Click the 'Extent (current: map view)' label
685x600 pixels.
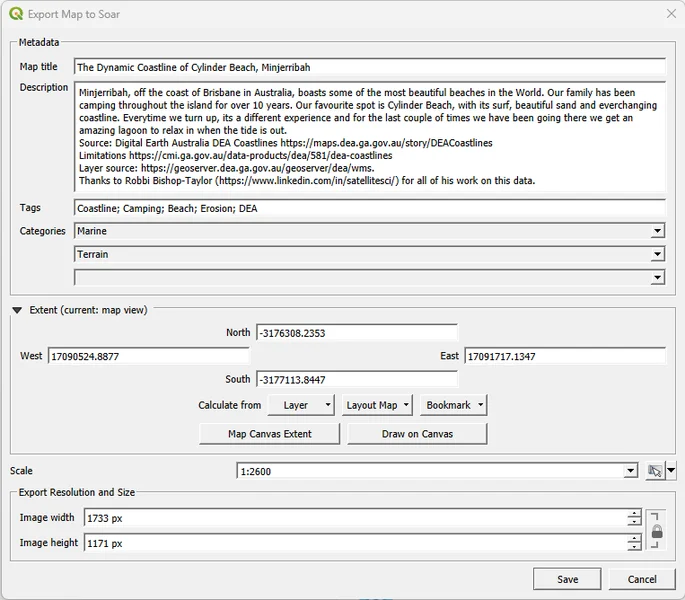tap(88, 310)
